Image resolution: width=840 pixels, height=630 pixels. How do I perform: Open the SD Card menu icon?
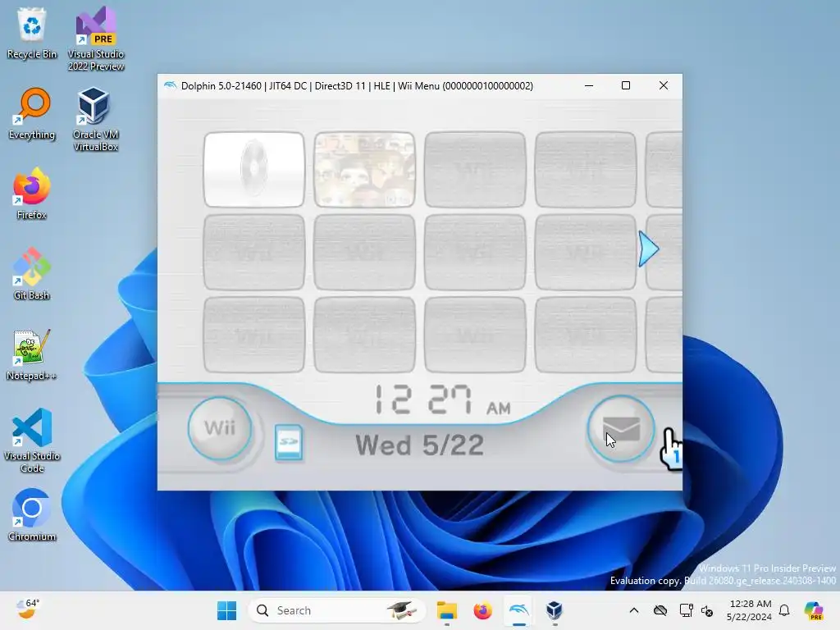(289, 442)
